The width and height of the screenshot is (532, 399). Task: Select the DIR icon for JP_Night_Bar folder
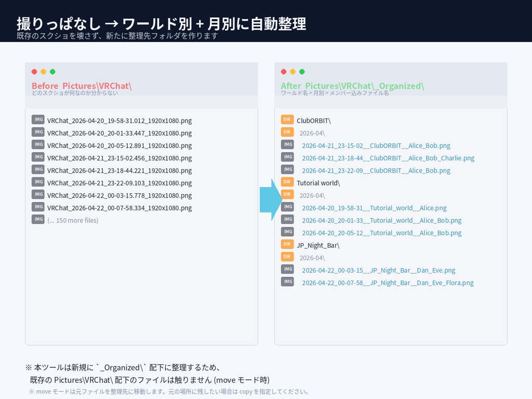288,244
